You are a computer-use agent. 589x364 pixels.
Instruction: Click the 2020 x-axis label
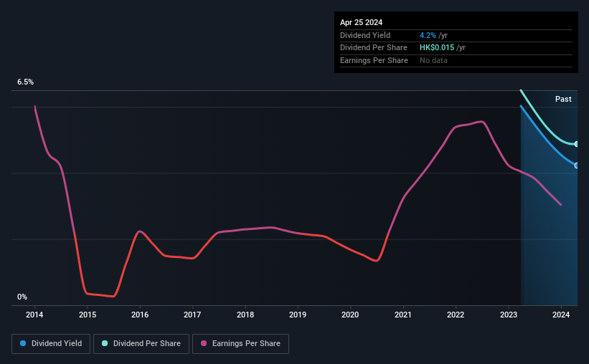350,315
